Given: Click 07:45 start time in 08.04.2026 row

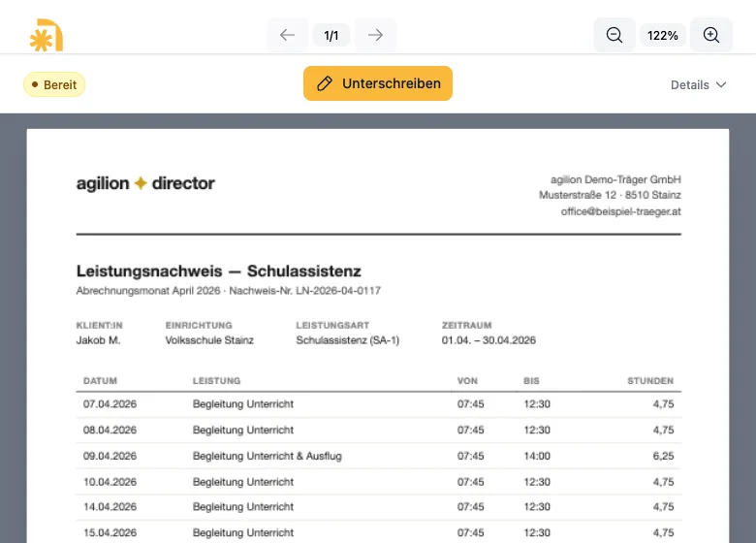Looking at the screenshot, I should tap(471, 431).
